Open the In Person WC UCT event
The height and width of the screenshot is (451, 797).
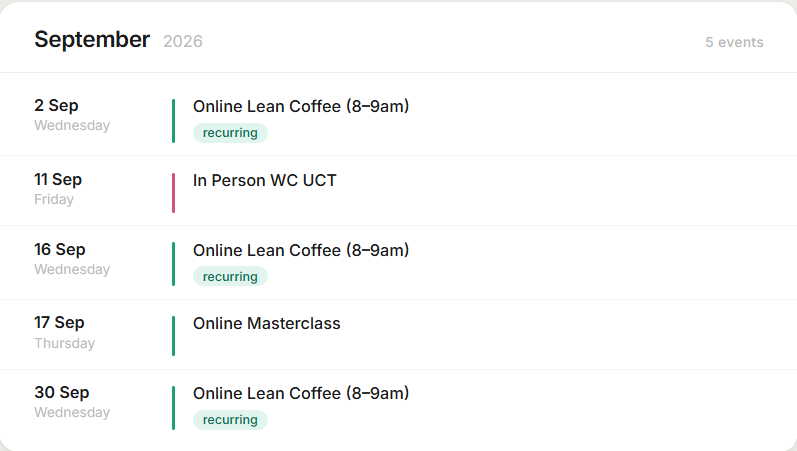point(265,181)
